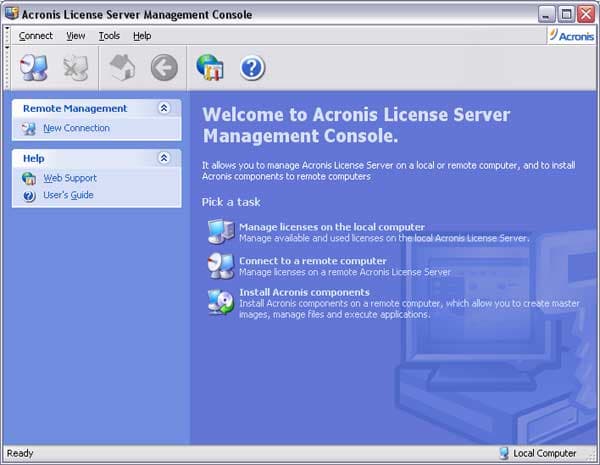Open the Tools menu
Screen dimensions: 600x465
109,36
